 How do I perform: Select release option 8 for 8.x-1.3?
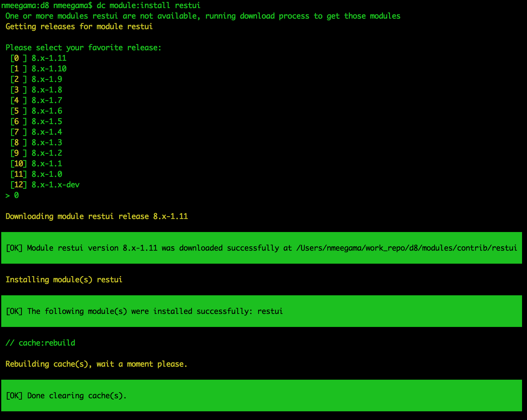click(x=37, y=143)
